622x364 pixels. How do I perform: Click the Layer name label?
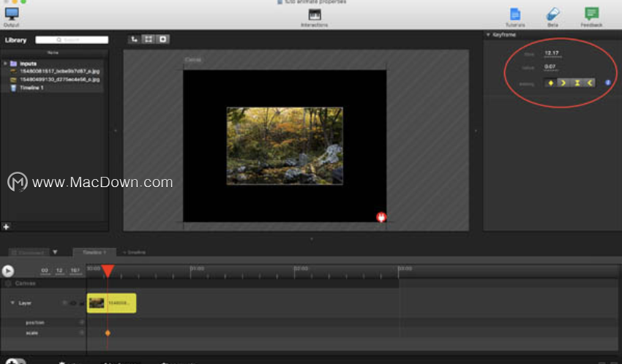[x=25, y=303]
